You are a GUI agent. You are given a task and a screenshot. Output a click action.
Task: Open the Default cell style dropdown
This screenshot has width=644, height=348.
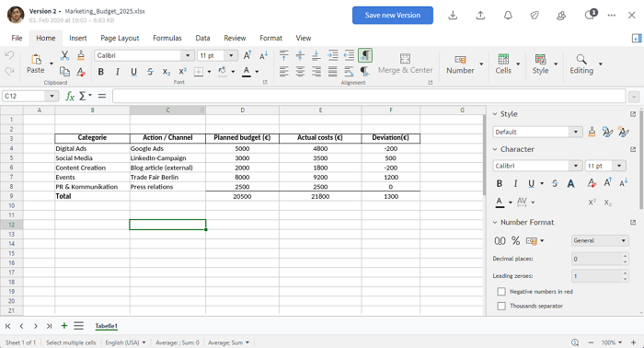coord(575,132)
